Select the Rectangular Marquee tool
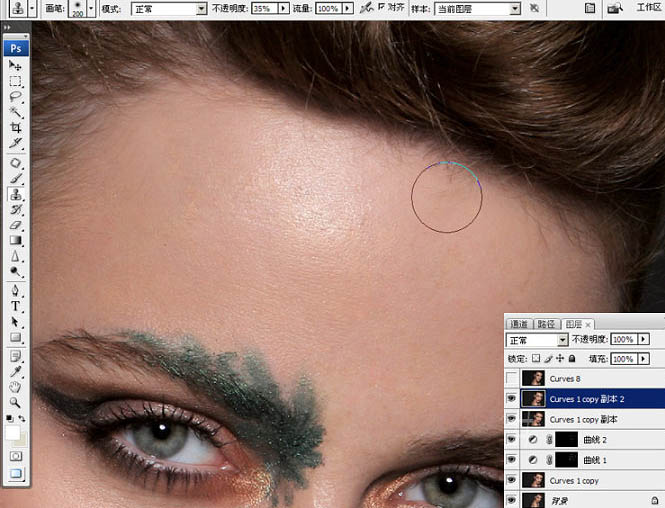Screen dimensions: 665x508 coord(16,81)
